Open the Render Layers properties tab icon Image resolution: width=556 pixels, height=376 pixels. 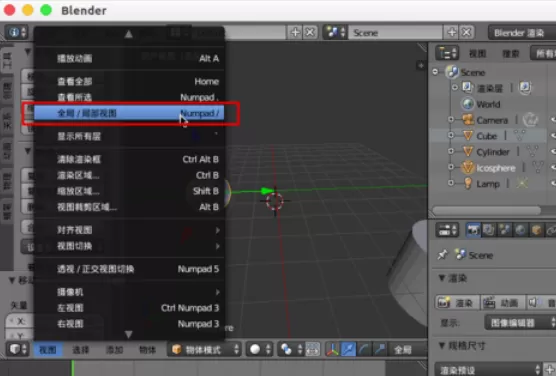click(489, 230)
